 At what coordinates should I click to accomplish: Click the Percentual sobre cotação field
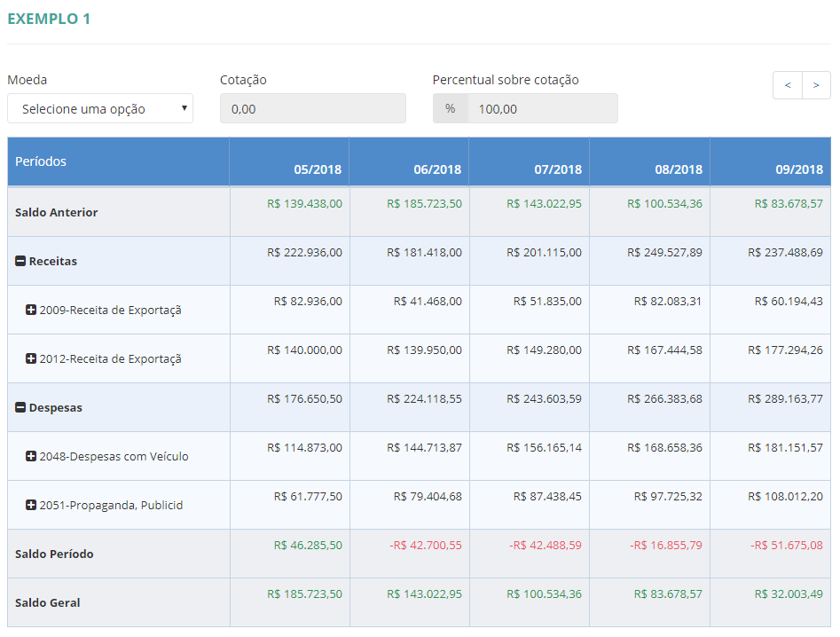click(x=542, y=109)
